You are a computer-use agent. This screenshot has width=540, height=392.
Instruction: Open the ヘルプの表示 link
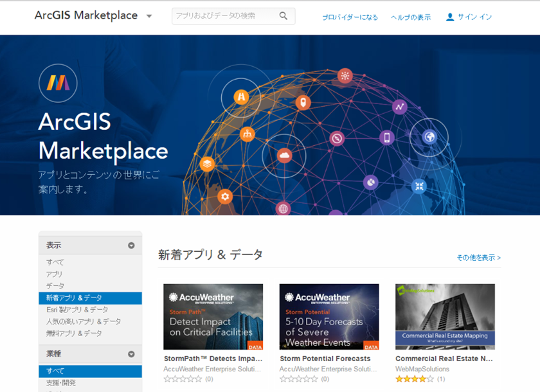411,17
